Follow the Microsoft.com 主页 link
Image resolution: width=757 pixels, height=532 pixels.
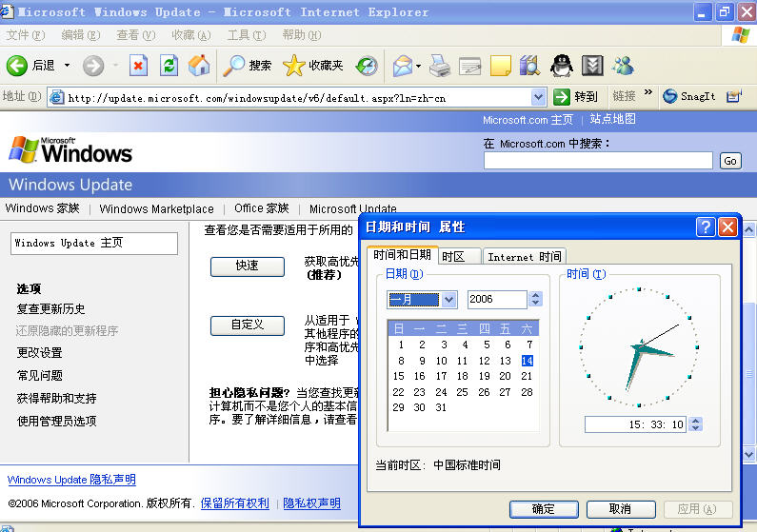528,120
